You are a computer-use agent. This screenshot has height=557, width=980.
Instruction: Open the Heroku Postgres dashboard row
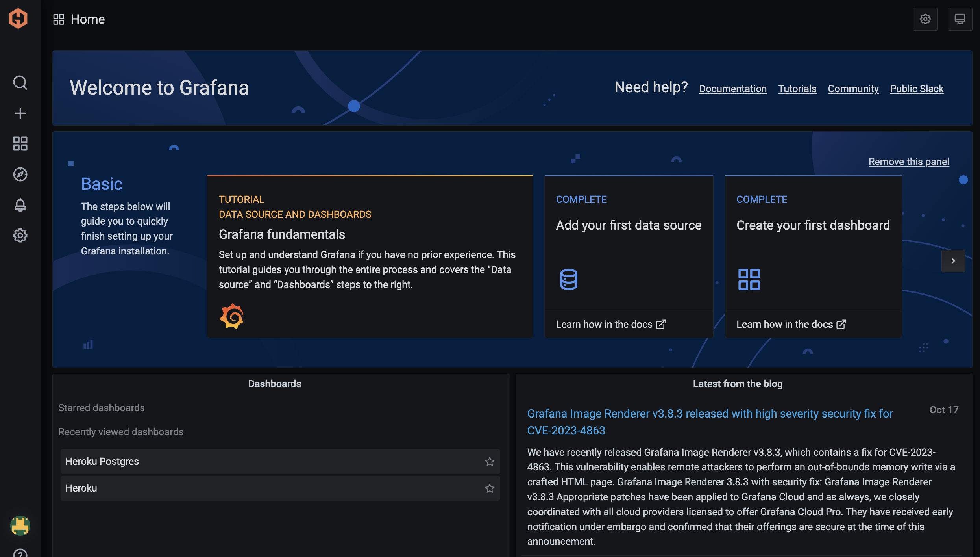[x=280, y=461]
